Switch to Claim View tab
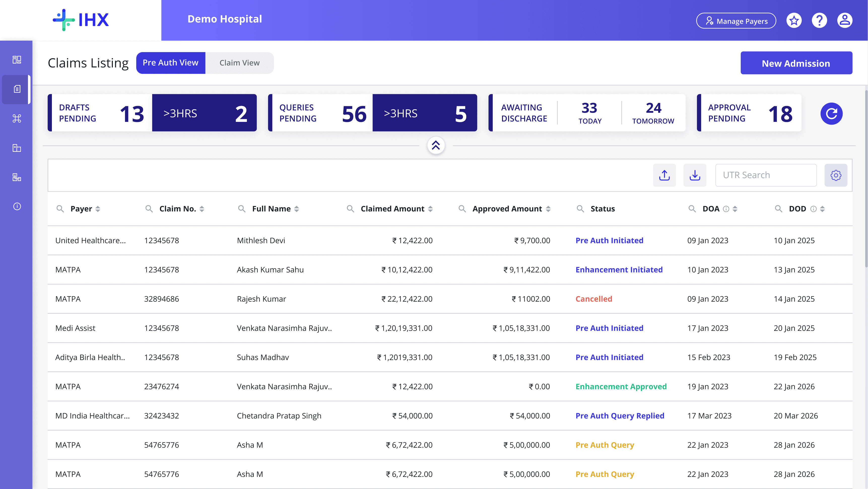Viewport: 868px width, 489px height. click(239, 63)
